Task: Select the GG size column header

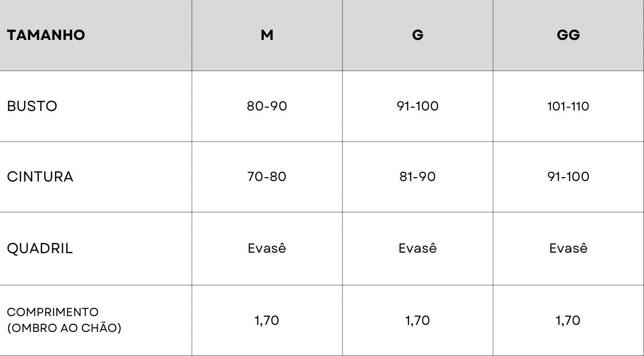Action: 569,35
